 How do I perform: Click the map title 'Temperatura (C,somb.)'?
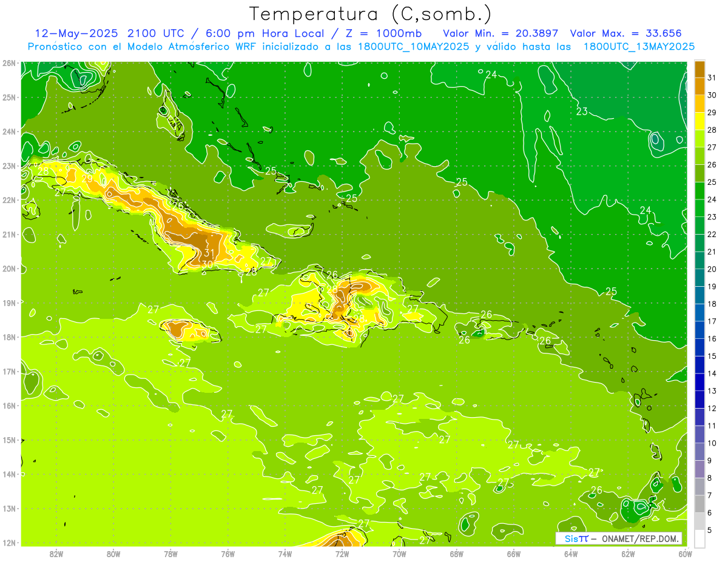(371, 14)
